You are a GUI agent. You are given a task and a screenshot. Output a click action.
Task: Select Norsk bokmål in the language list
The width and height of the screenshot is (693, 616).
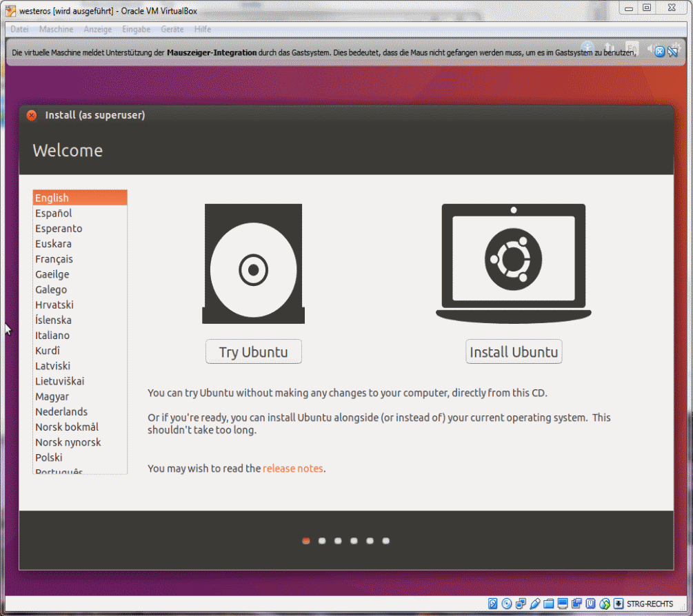tap(80, 427)
